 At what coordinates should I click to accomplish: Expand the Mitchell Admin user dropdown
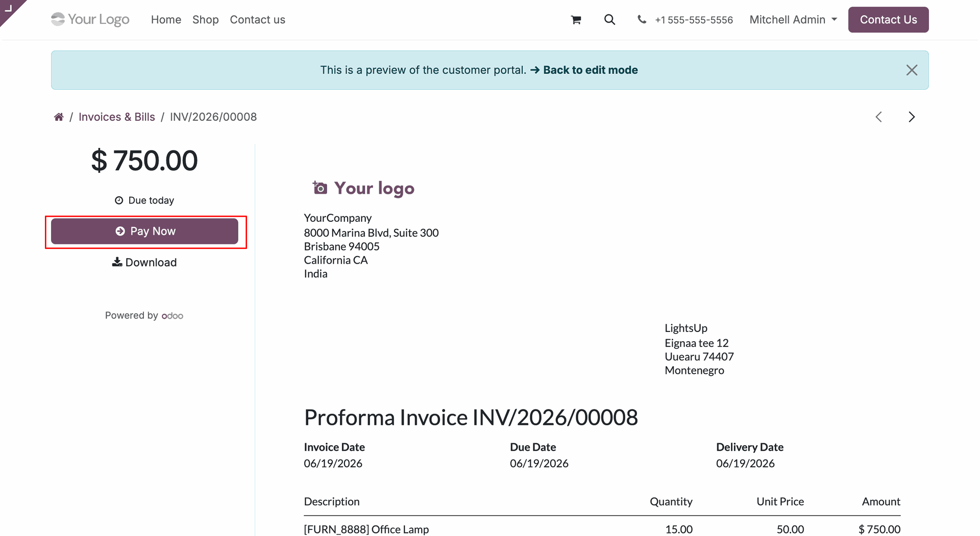tap(793, 19)
